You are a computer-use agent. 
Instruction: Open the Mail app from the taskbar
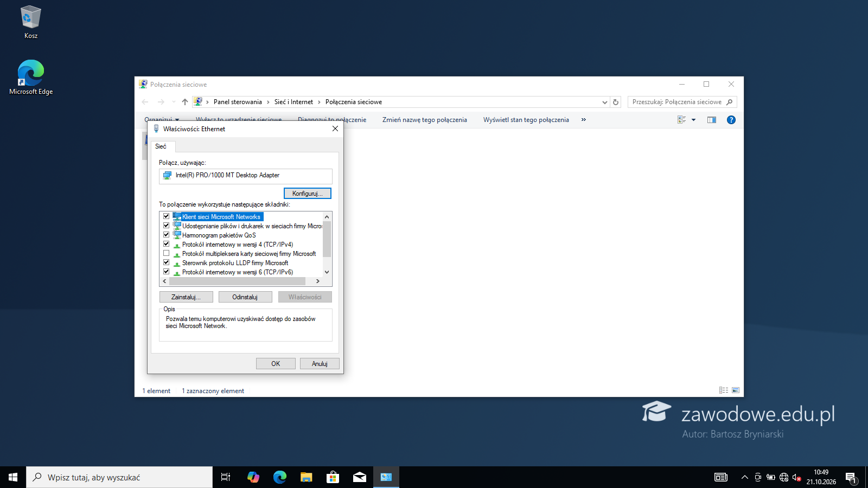tap(359, 477)
